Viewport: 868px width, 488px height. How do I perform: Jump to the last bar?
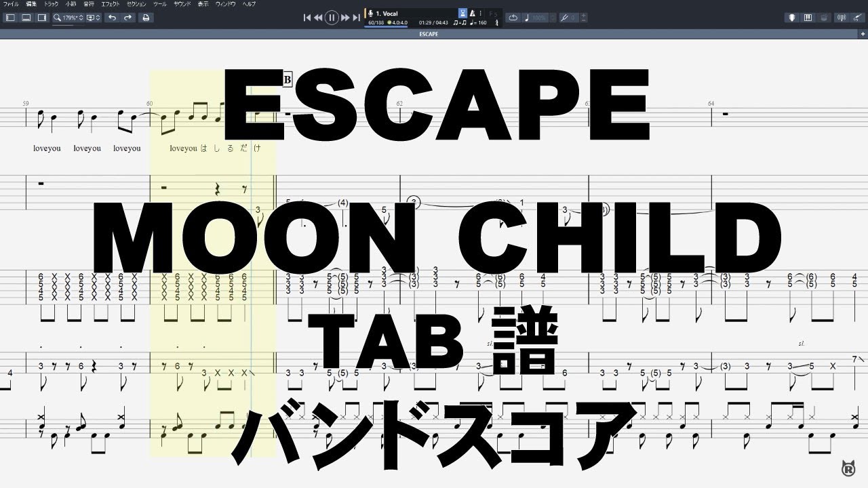(356, 18)
